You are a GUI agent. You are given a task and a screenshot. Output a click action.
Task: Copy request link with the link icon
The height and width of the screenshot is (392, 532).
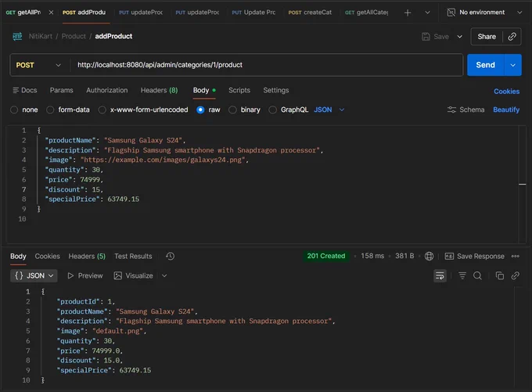click(x=512, y=36)
